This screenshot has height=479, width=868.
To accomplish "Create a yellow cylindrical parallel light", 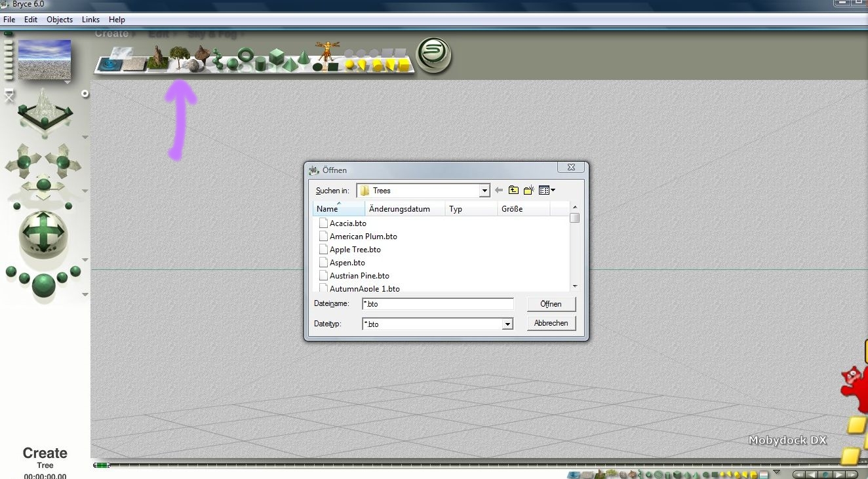I will [378, 64].
